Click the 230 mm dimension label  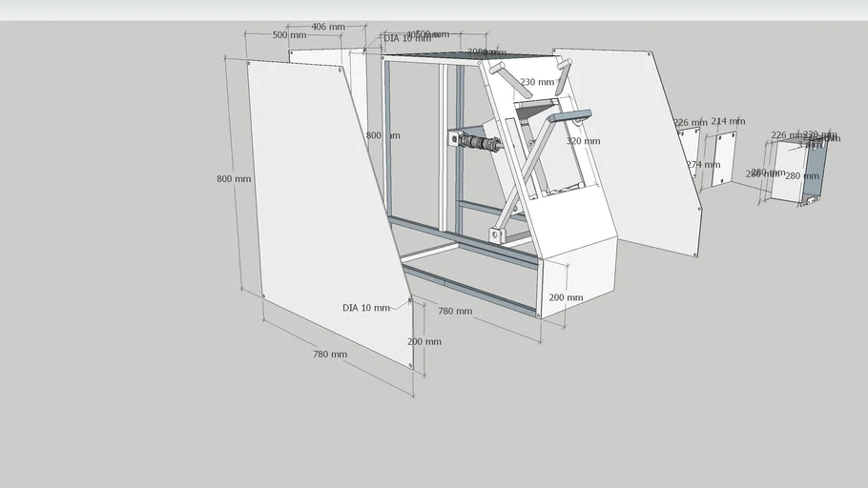point(537,82)
